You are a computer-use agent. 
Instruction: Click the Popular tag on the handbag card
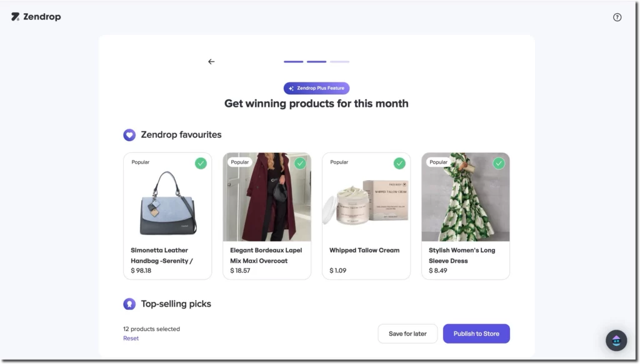tap(141, 162)
